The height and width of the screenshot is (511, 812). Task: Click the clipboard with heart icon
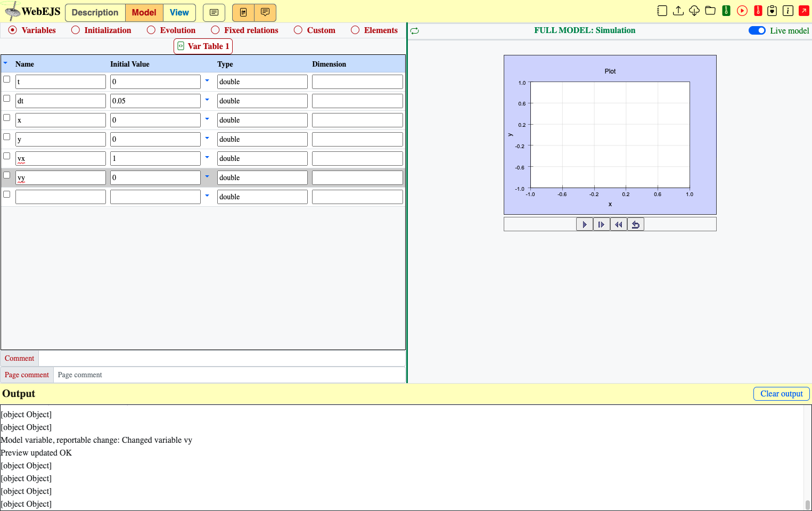coord(772,11)
